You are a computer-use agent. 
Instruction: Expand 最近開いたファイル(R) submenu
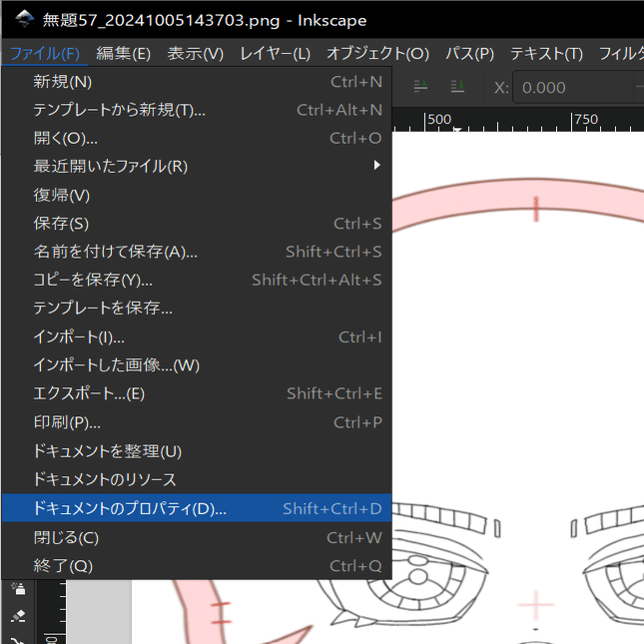coord(197,166)
